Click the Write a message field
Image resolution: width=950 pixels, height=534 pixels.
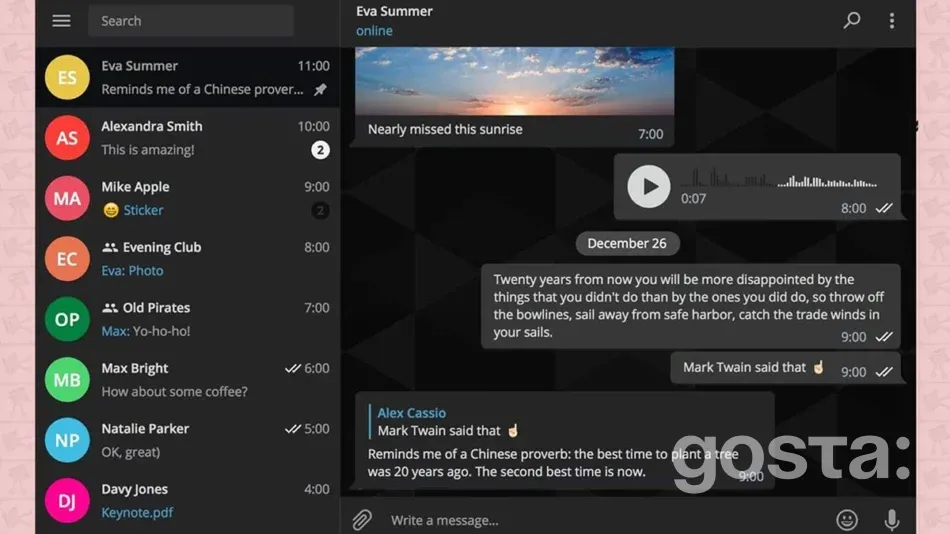pyautogui.click(x=606, y=520)
